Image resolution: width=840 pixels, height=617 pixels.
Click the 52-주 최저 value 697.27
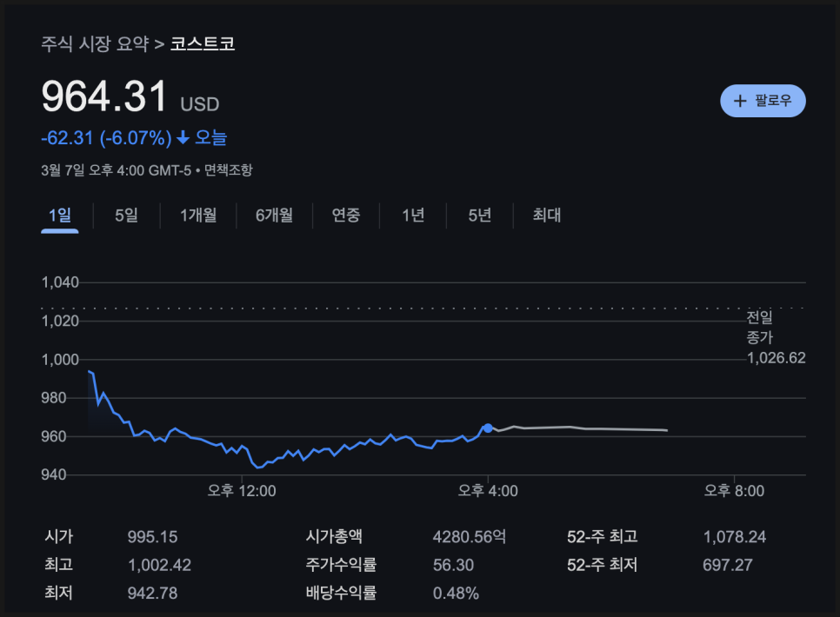(x=728, y=565)
